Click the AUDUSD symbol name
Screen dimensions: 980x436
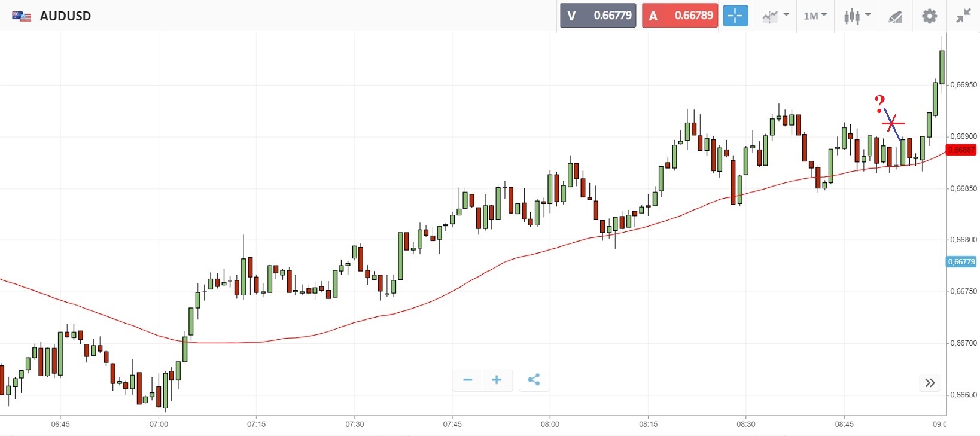tap(65, 16)
